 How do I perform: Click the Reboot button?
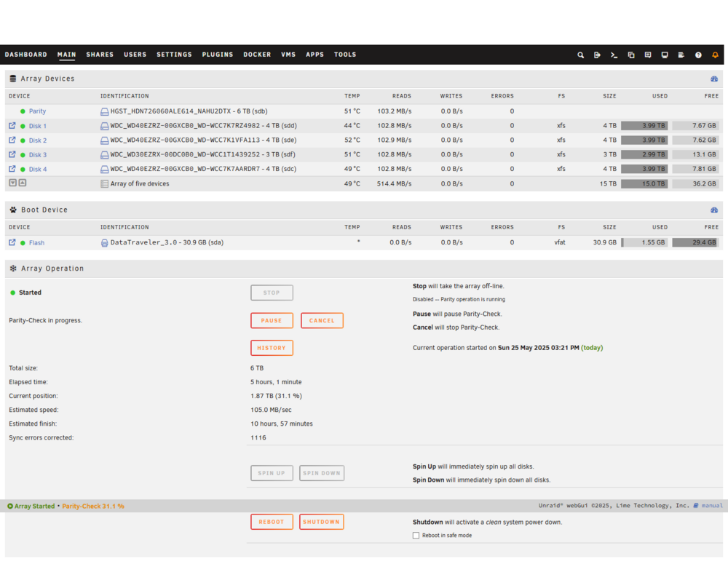pyautogui.click(x=272, y=522)
